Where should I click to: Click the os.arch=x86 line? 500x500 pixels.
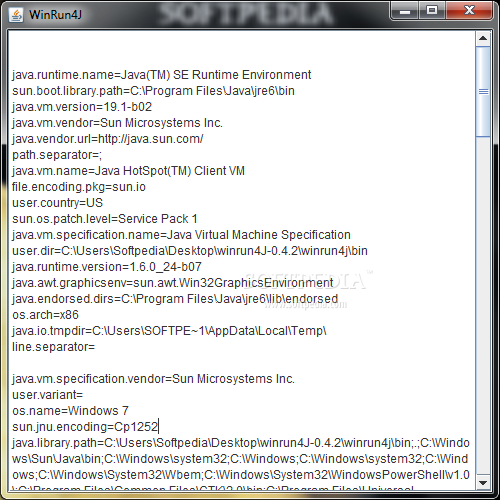(45, 315)
